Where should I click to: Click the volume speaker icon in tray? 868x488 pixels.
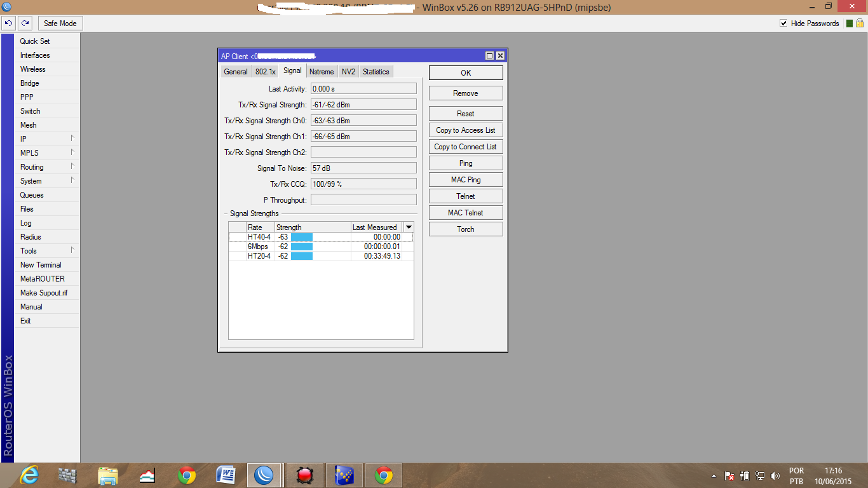coord(775,476)
